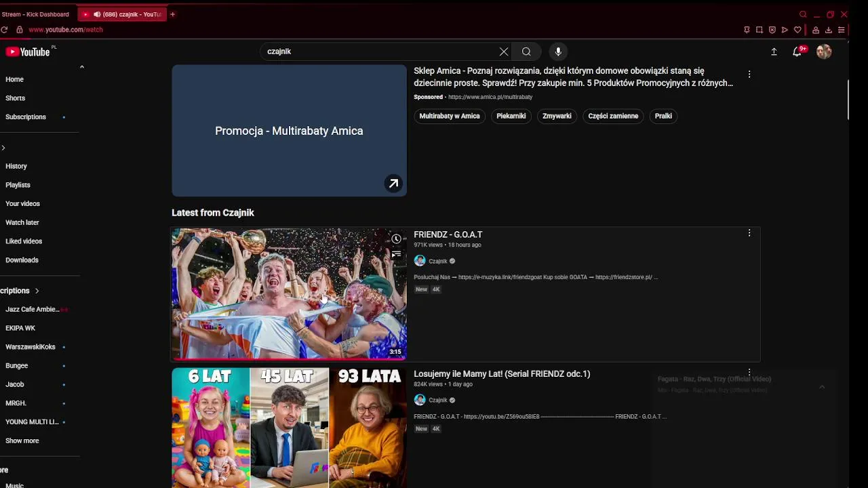Open WarszawskiKoks subscription channel
The image size is (868, 488).
click(x=31, y=347)
